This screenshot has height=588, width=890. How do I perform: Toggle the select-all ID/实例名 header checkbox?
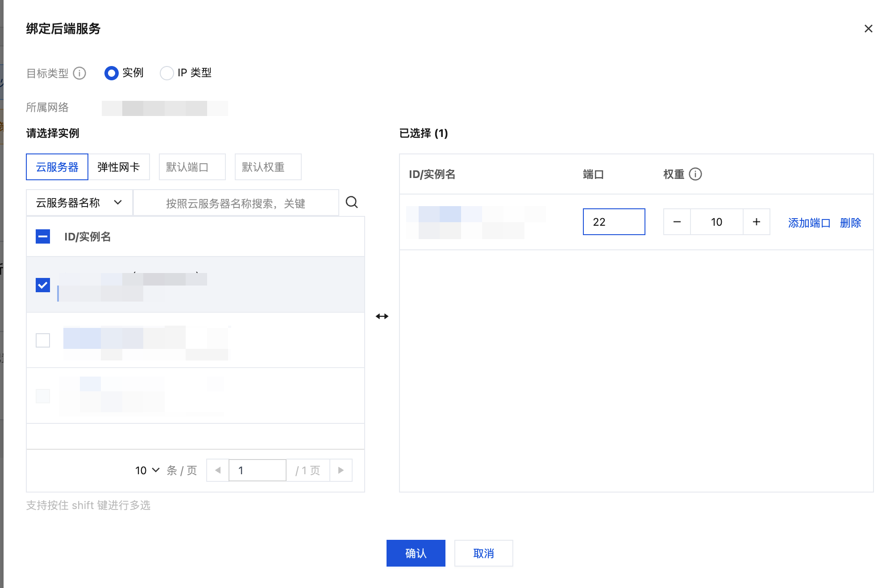coord(43,236)
